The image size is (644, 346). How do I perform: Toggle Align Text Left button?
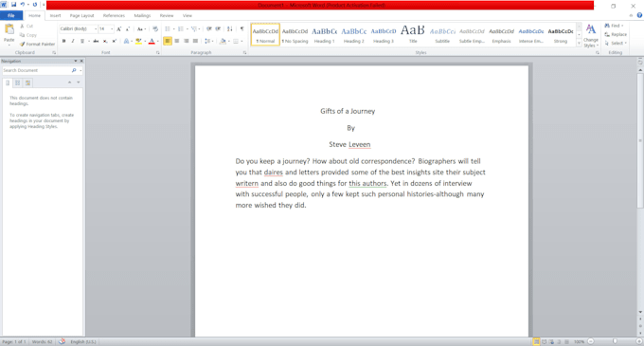point(168,41)
